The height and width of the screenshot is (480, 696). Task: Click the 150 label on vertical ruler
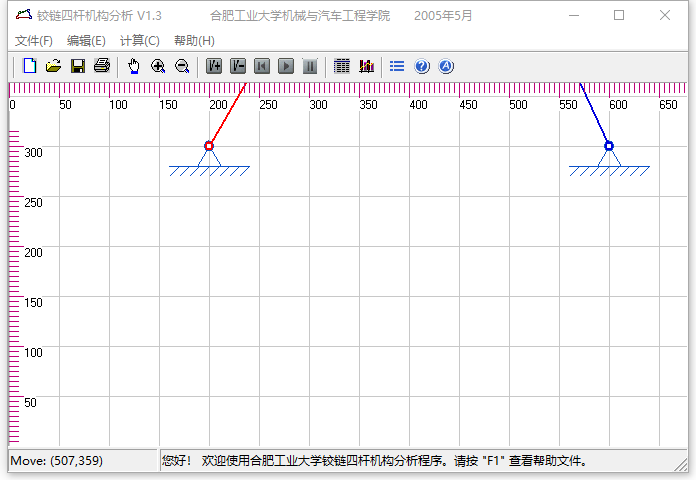click(33, 303)
